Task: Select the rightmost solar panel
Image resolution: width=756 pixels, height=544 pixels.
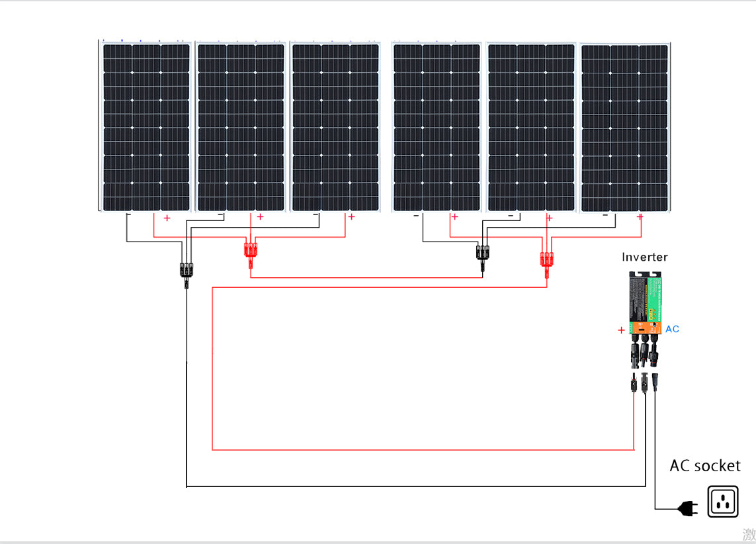Action: 624,126
